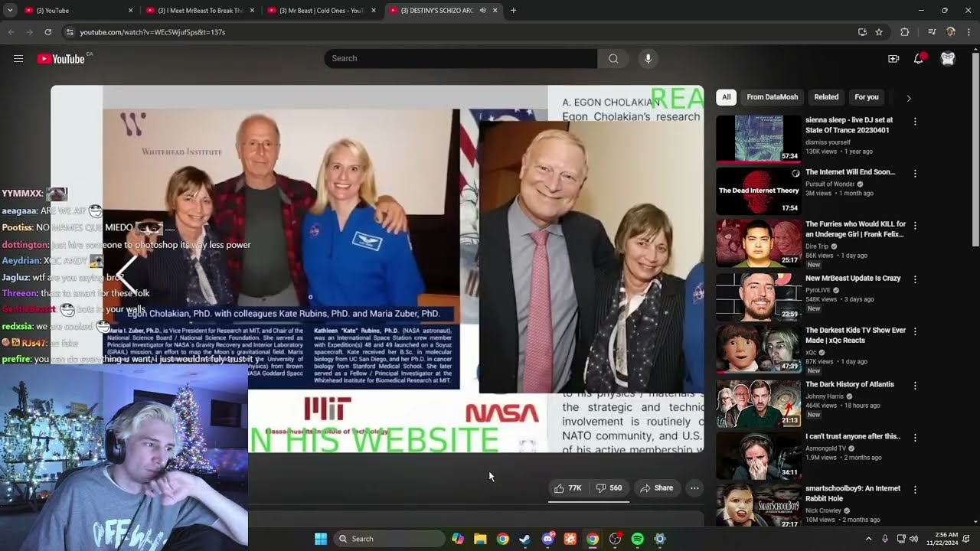
Task: Dislike the video with thumbs down
Action: point(609,488)
